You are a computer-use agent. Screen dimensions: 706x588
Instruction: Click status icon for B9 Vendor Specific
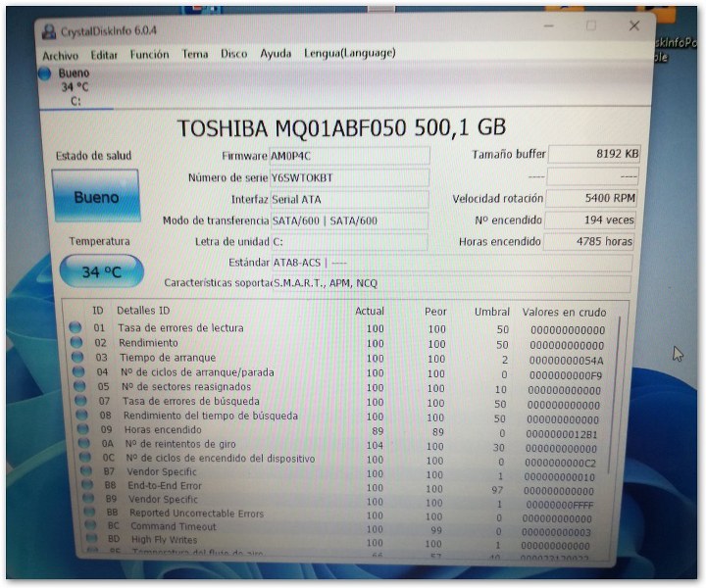point(88,498)
